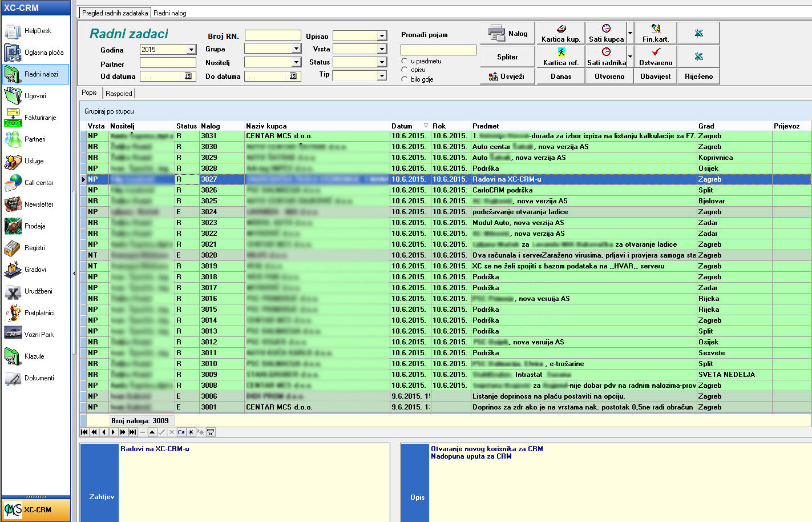Go to the next record in the navigator
Viewport: 812px width, 522px height.
[x=114, y=432]
